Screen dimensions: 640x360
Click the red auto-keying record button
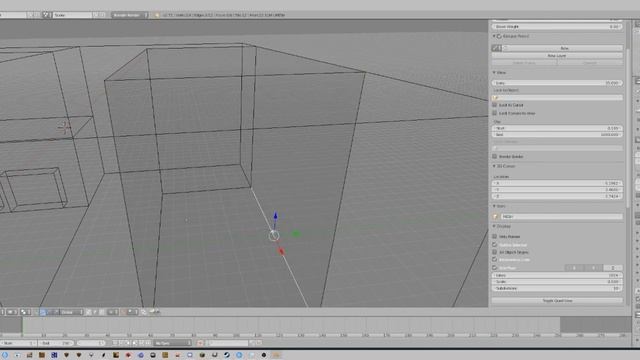[x=200, y=343]
